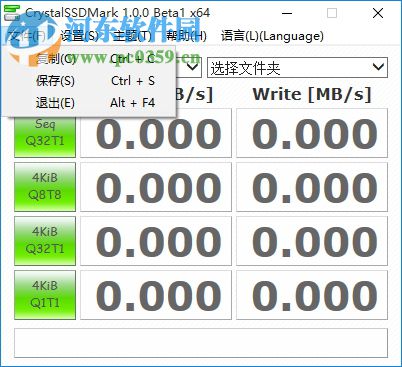
Task: Click the empty comment field at the bottom
Action: [201, 343]
